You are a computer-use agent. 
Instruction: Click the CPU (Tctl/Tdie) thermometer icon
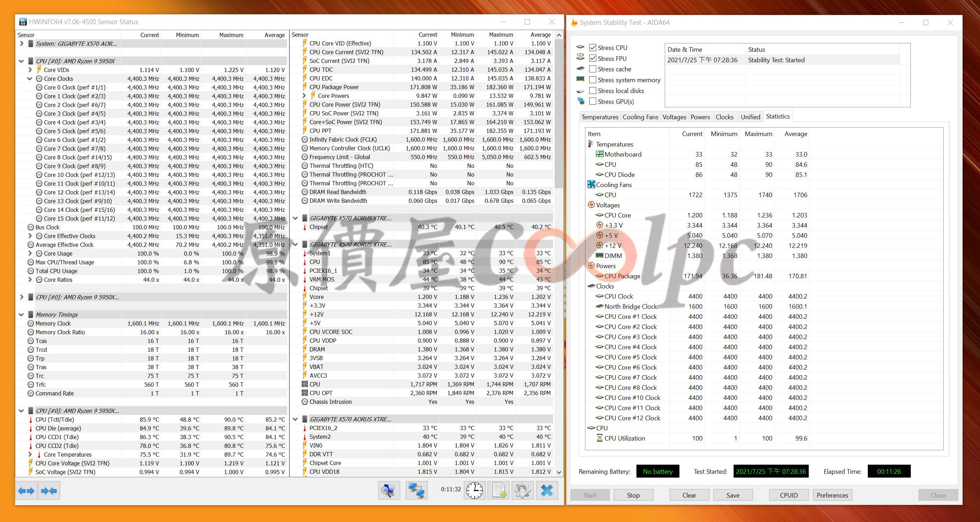[31, 419]
